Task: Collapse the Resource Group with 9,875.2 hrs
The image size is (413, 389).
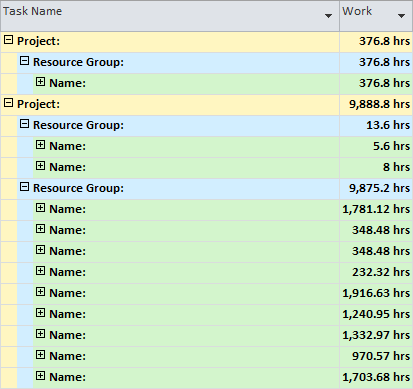Action: [24, 187]
